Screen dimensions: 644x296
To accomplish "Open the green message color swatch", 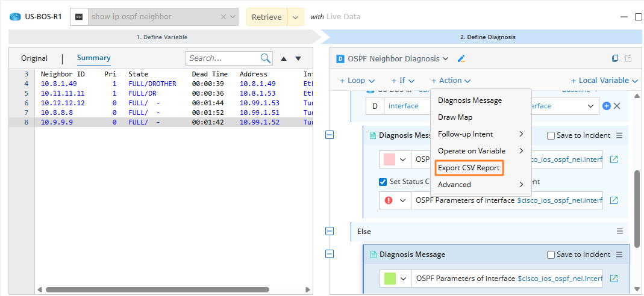I will click(x=390, y=279).
